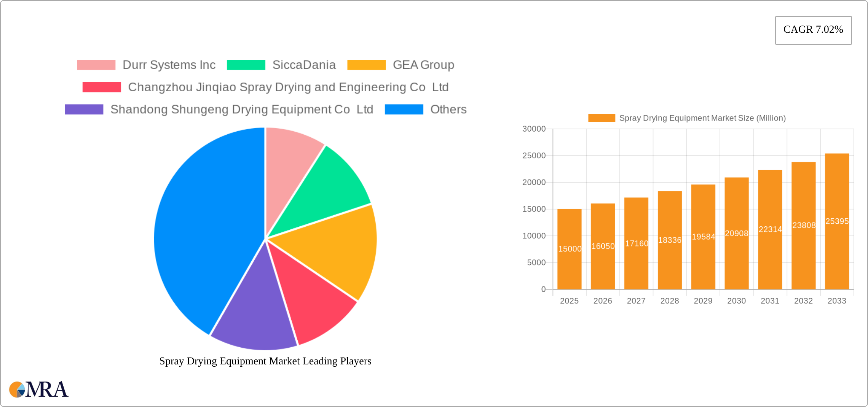Screen dimensions: 868x407
Task: Click the 2028 x-axis label
Action: point(670,301)
